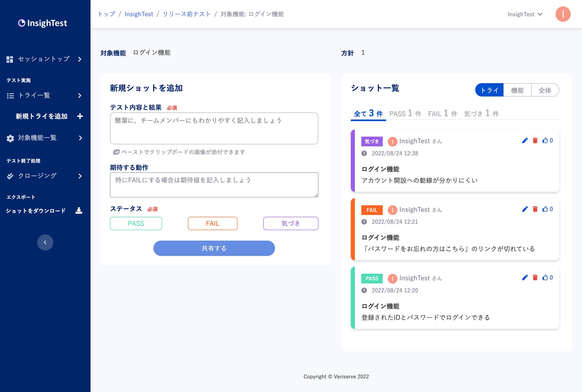The image size is (582, 392).
Task: Collapse the sidebar using the round chevron button
Action: (45, 242)
